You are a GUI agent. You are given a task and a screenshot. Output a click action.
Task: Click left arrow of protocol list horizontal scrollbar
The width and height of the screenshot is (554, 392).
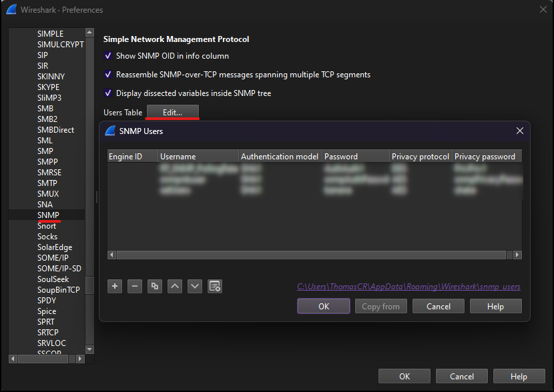click(13, 359)
